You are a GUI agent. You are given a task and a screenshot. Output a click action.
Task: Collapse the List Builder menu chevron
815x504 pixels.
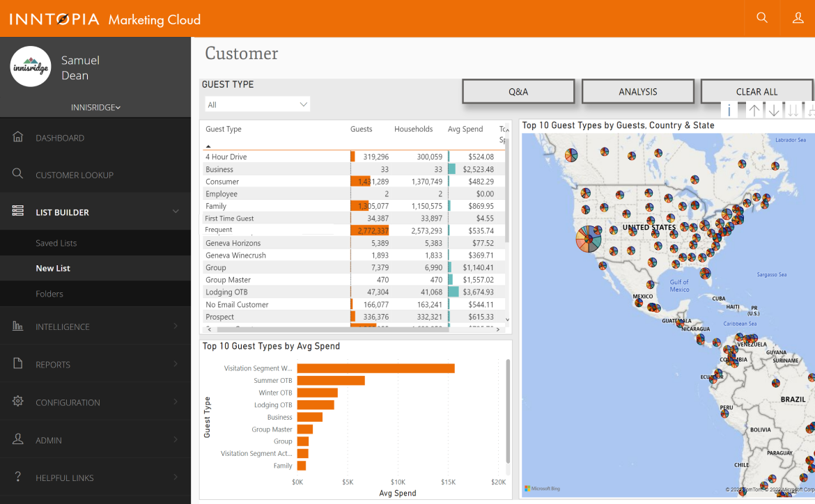click(x=176, y=212)
